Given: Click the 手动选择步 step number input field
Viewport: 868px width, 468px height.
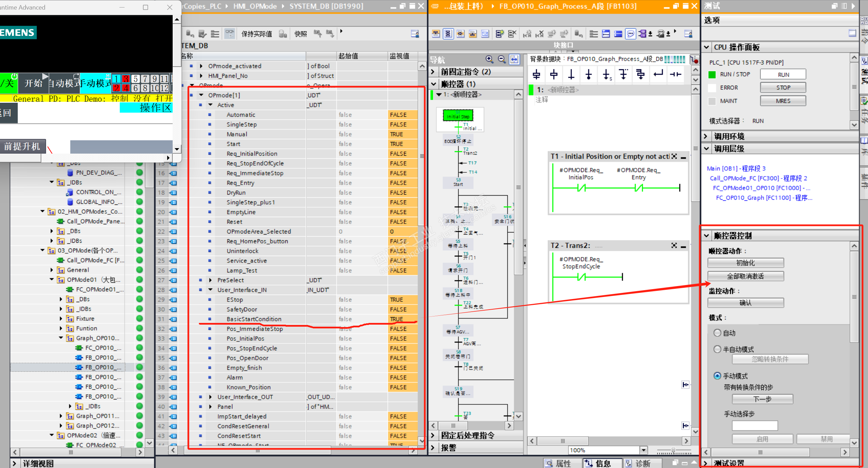Looking at the screenshot, I should [x=754, y=426].
